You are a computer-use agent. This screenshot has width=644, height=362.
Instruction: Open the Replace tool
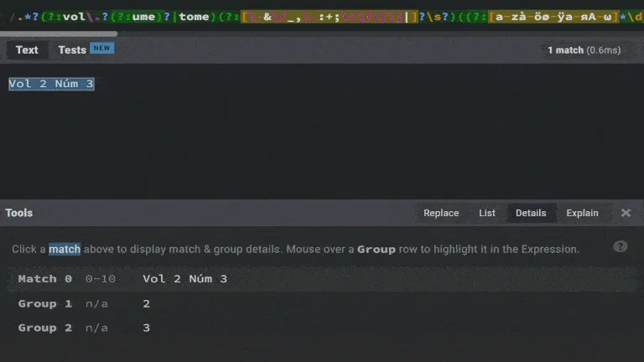coord(441,213)
